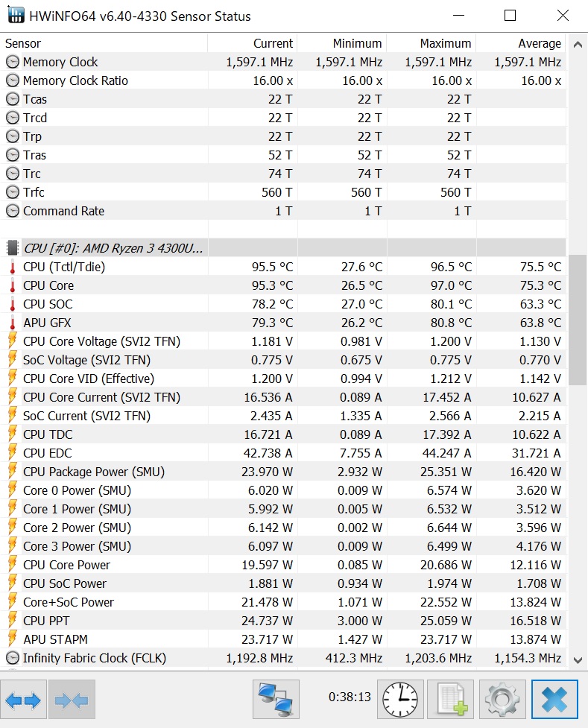Select the AMD Ryzen 3 4300U sensor group

click(x=112, y=248)
